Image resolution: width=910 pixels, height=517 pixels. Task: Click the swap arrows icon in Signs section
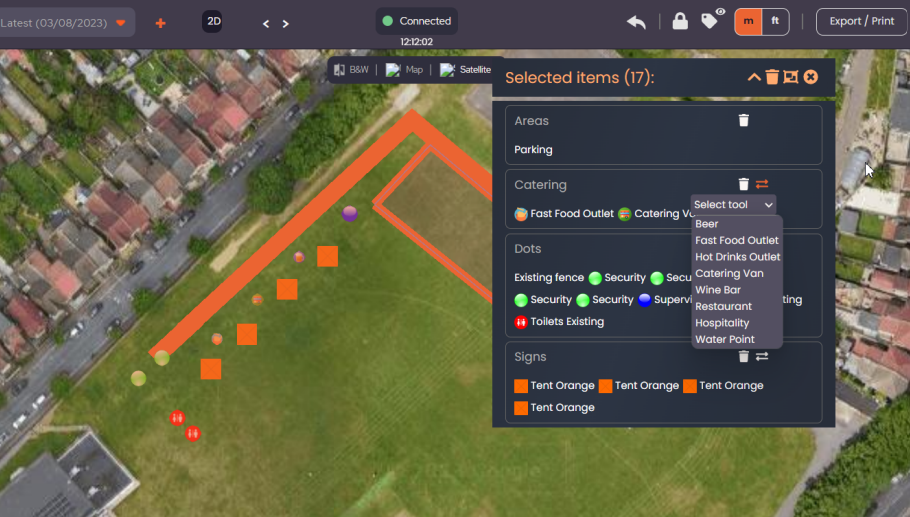click(x=762, y=356)
